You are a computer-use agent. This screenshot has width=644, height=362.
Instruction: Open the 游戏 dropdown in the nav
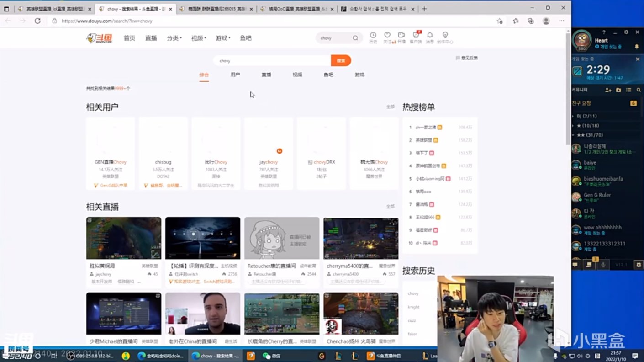pos(223,38)
